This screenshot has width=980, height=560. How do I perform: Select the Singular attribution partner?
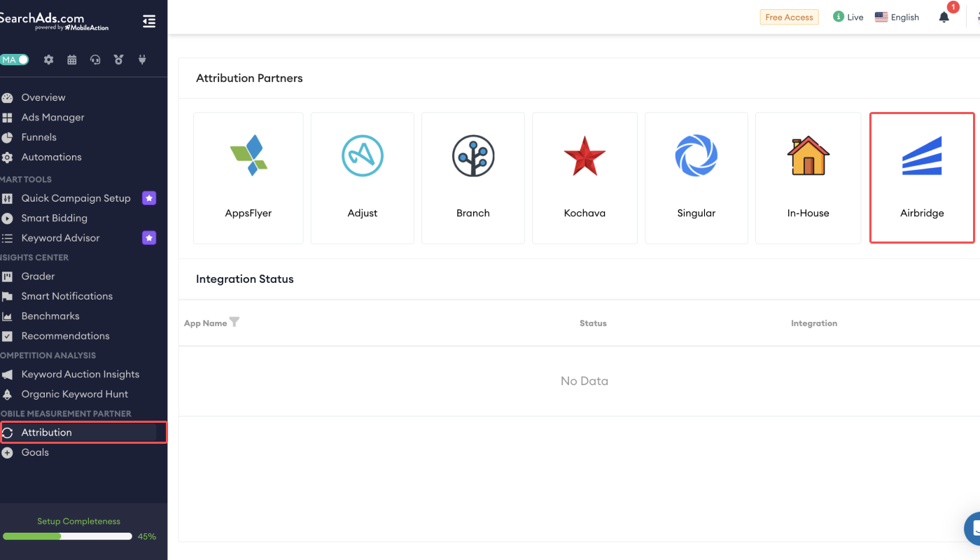(696, 178)
